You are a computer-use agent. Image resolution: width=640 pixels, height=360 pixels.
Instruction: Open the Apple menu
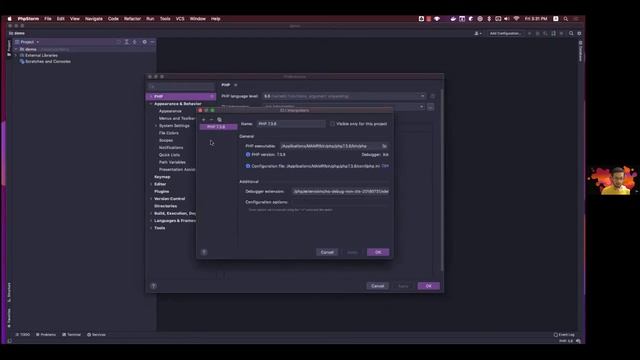point(9,19)
